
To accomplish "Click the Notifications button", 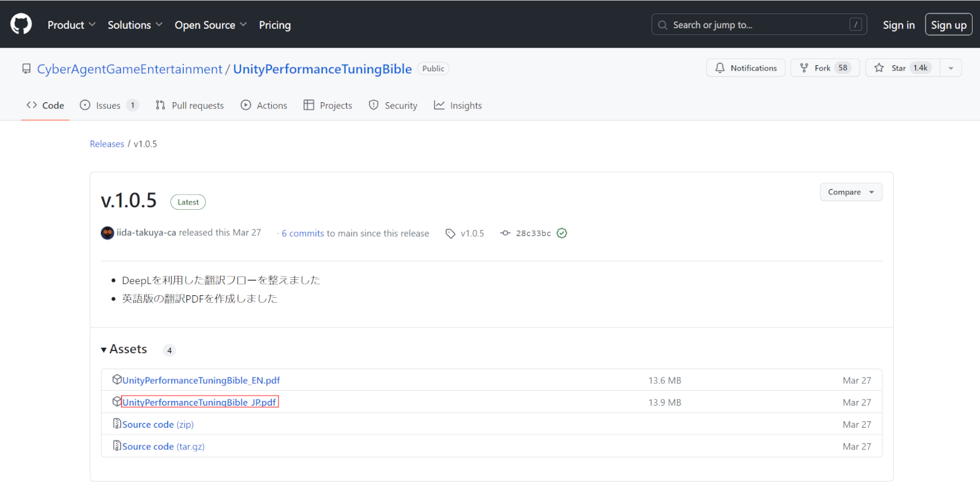I will point(745,68).
